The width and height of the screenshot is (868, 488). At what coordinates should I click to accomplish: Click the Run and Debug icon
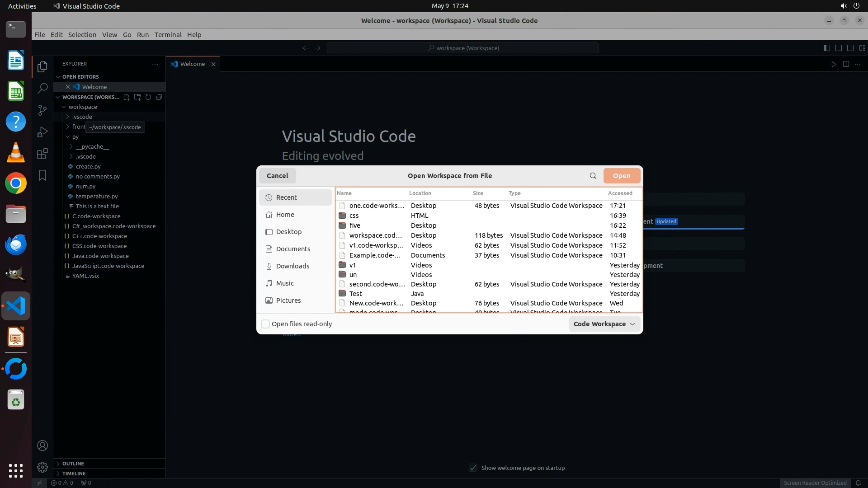(x=42, y=132)
